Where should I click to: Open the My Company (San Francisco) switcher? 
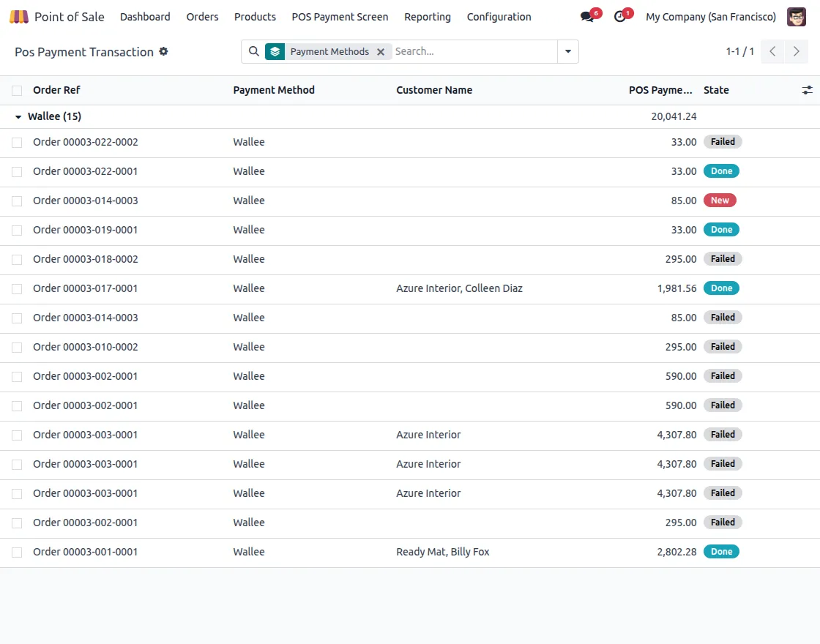[x=711, y=17]
